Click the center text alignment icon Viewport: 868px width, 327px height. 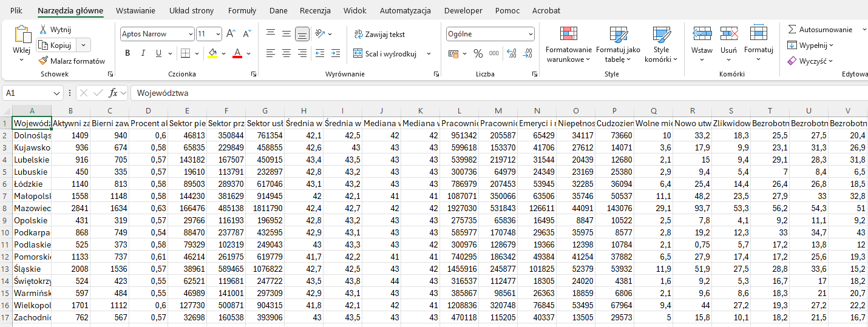pos(287,53)
